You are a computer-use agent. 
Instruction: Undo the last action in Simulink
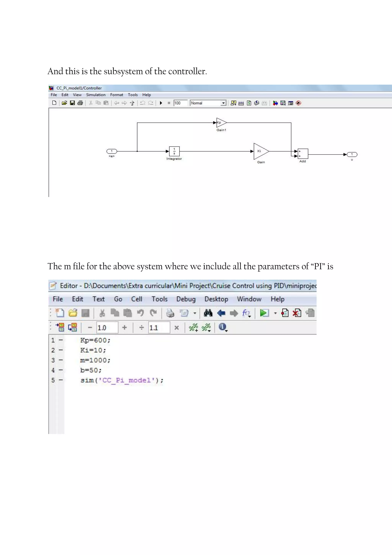[x=143, y=103]
